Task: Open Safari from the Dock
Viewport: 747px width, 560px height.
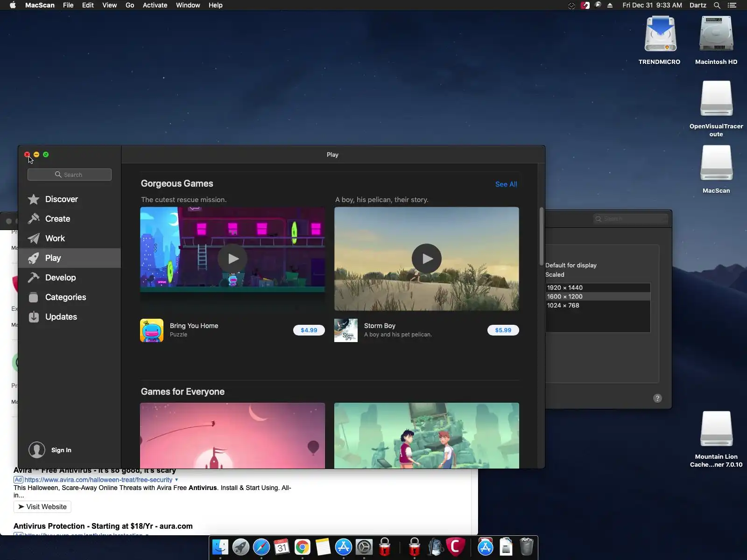Action: (x=261, y=547)
